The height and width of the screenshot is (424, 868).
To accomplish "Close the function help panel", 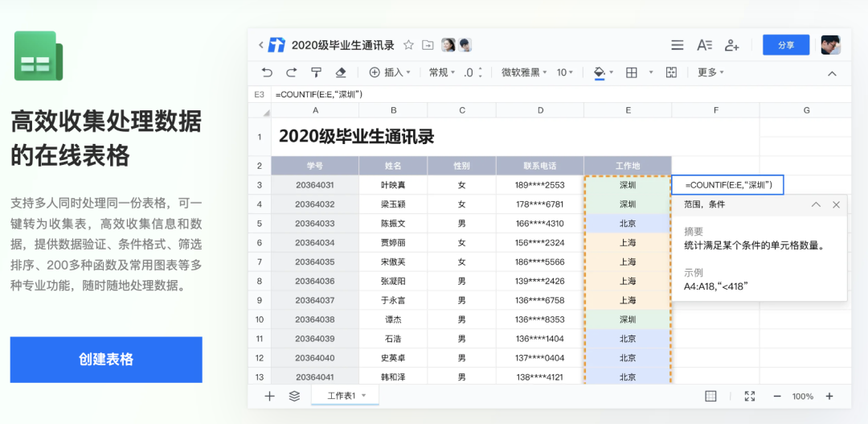I will (836, 204).
